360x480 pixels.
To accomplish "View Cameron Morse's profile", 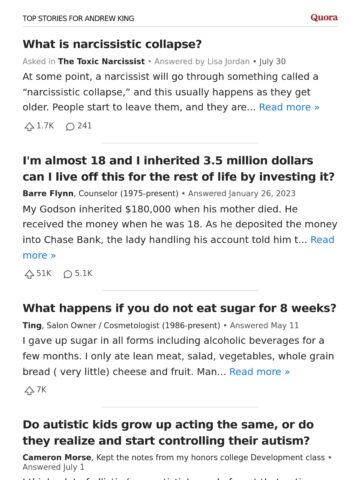I will point(57,457).
